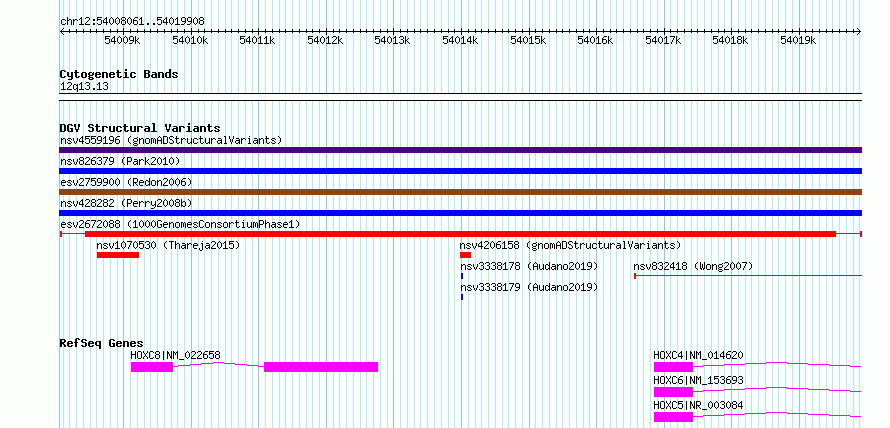Viewport: 890px width, 428px height.
Task: Click the blue nsv826379 variant bar
Action: click(x=460, y=171)
